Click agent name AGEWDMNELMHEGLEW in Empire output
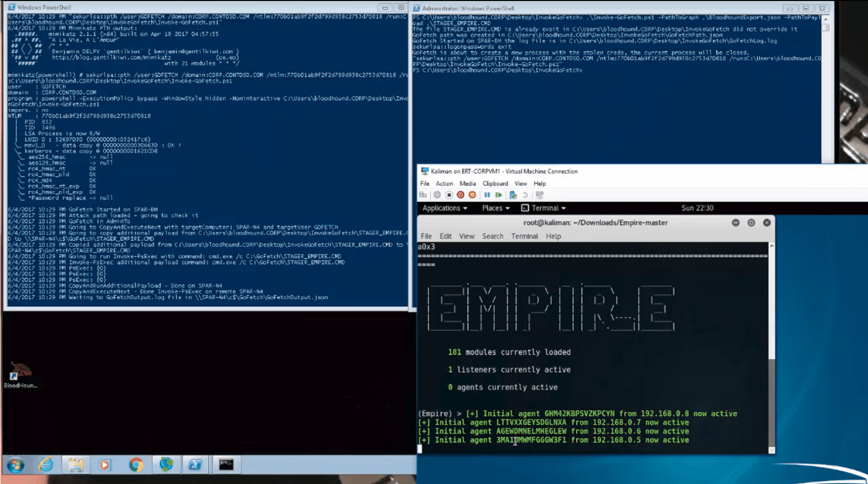This screenshot has height=484, width=868. [x=531, y=431]
